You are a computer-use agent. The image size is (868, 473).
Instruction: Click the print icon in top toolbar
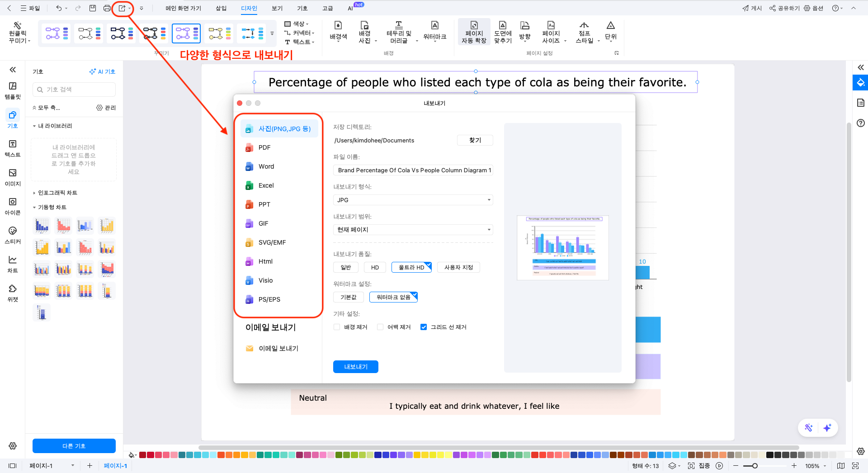pos(107,8)
